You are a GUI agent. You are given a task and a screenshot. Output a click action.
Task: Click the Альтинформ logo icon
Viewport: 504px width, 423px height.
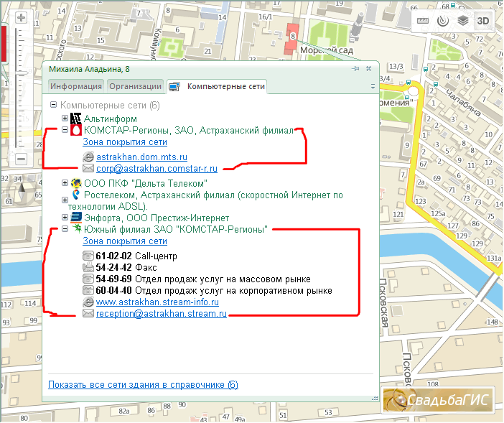pos(76,118)
